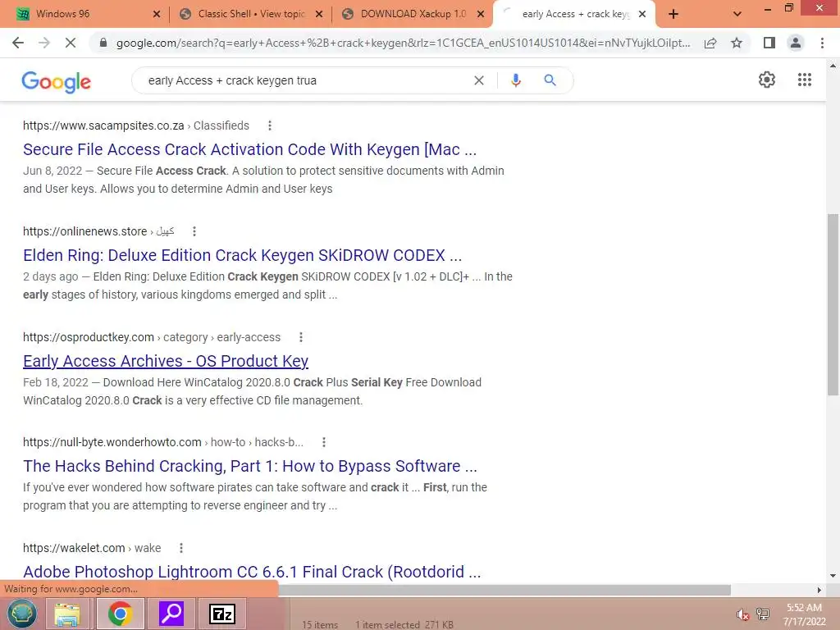840x630 pixels.
Task: Go back to the previous page
Action: (18, 43)
